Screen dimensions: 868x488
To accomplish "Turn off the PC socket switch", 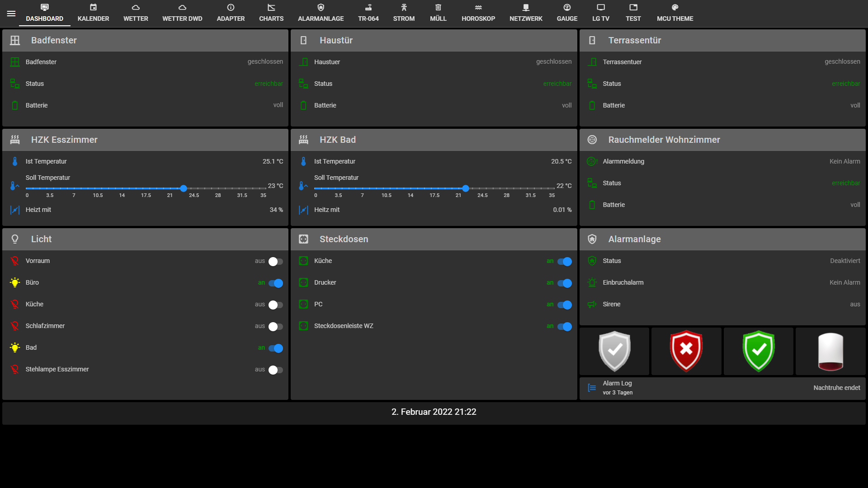I will click(564, 305).
